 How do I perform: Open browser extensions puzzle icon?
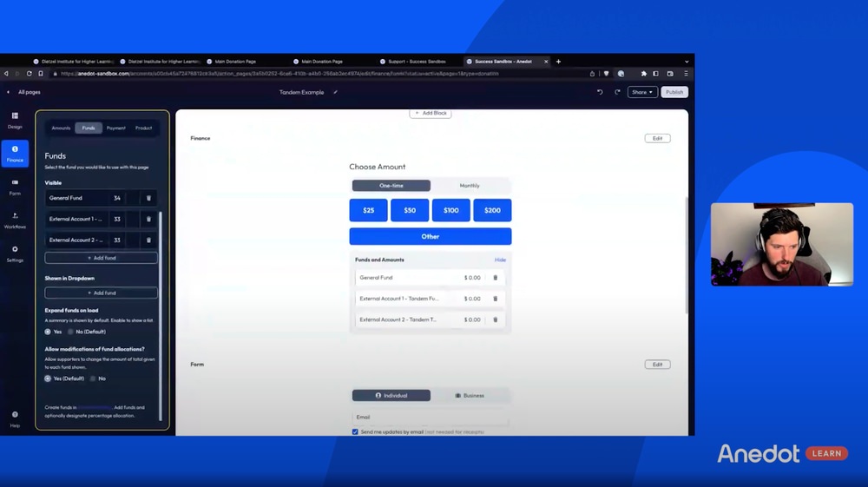pos(643,73)
